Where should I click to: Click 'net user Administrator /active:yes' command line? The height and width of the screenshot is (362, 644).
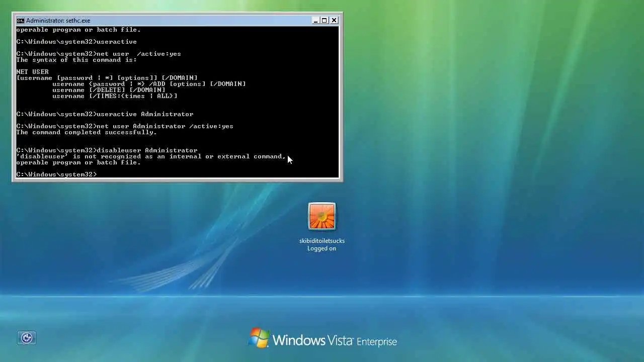pos(125,126)
